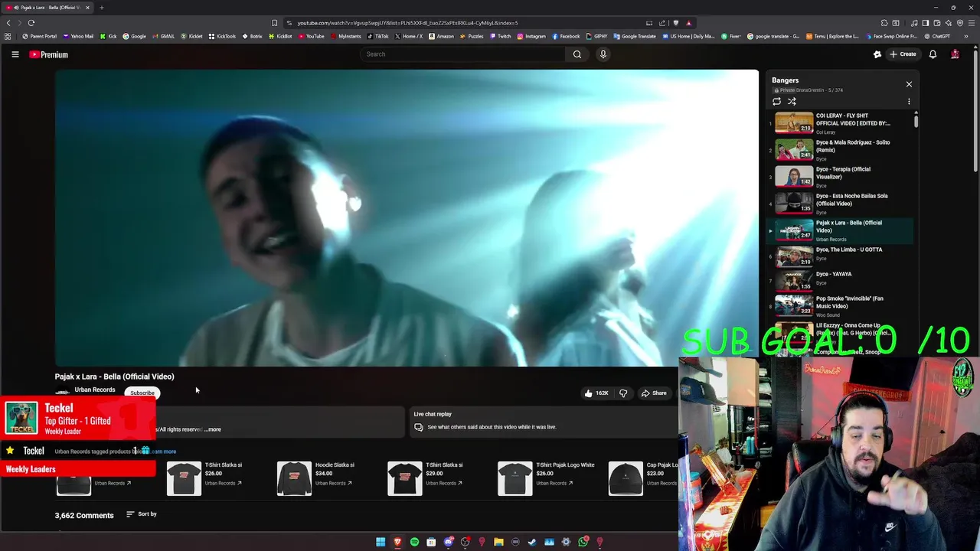The height and width of the screenshot is (551, 980).
Task: Open the notifications bell
Action: (x=933, y=54)
